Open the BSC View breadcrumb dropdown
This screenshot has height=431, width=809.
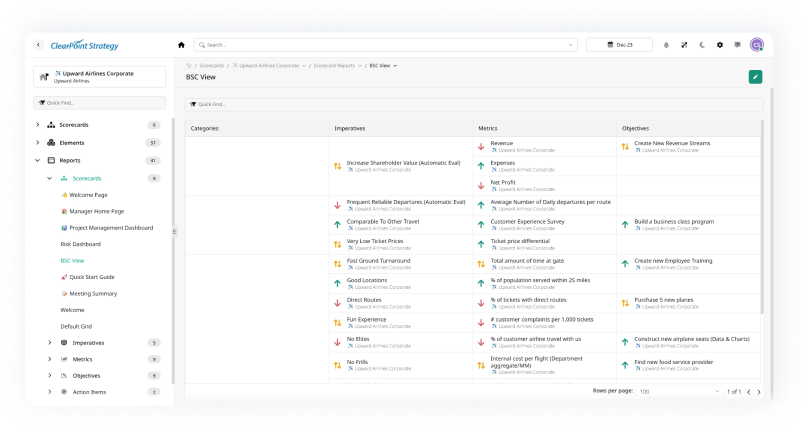pyautogui.click(x=395, y=66)
